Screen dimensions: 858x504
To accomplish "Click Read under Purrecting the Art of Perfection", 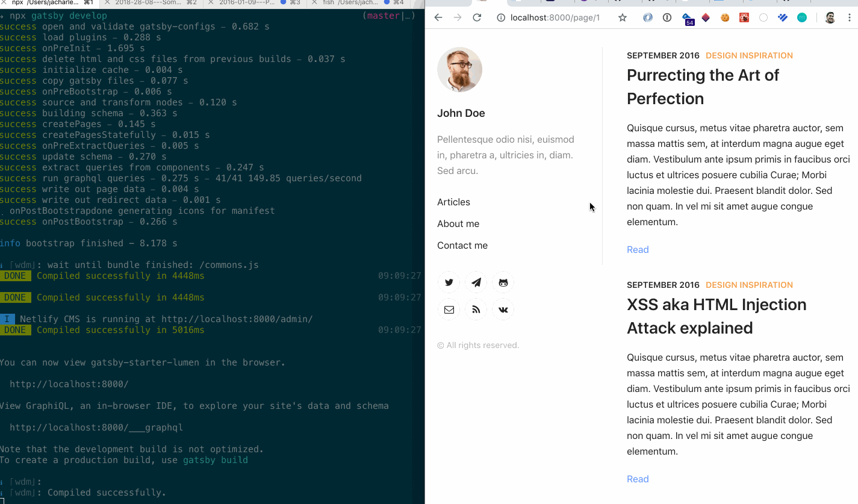I will [638, 249].
